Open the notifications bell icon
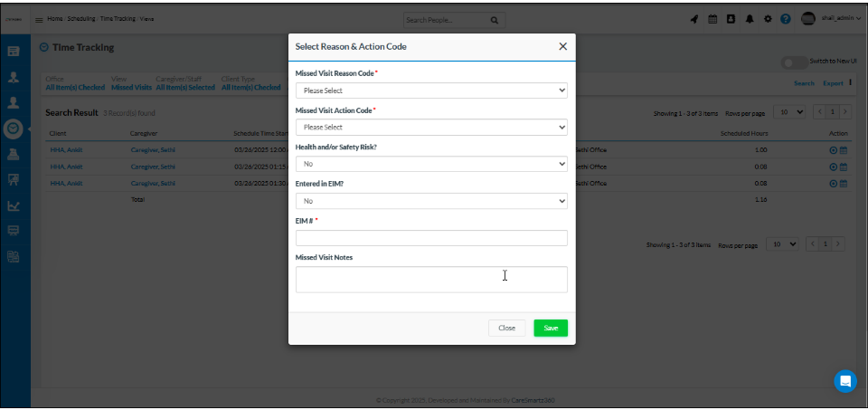Image resolution: width=868 pixels, height=410 pixels. coord(750,19)
